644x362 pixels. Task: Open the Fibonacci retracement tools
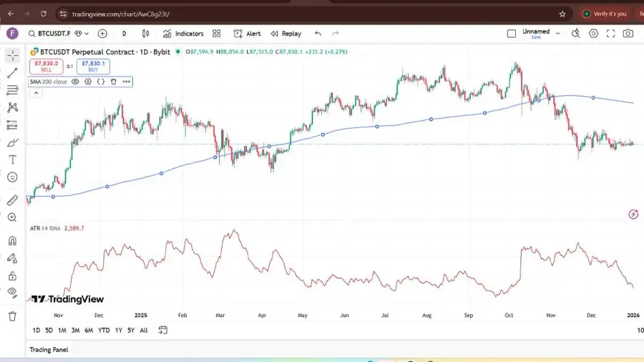13,90
